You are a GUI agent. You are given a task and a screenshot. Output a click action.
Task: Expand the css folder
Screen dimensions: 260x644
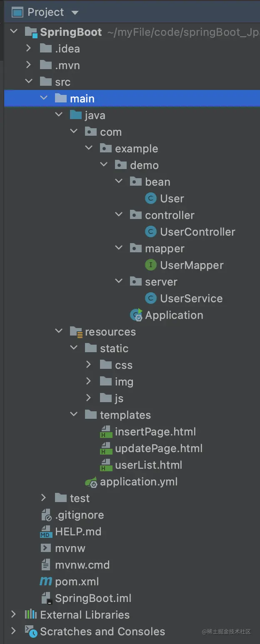tap(88, 365)
